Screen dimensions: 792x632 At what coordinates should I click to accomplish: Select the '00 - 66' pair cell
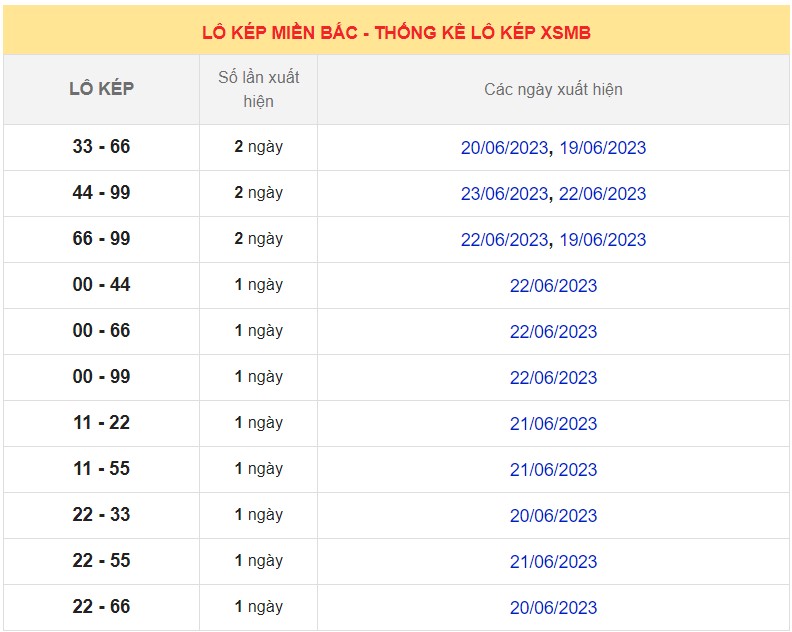[102, 330]
